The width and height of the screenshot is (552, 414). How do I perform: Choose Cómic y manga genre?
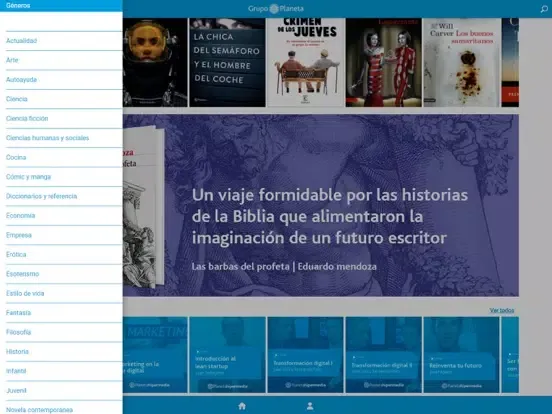tap(61, 177)
